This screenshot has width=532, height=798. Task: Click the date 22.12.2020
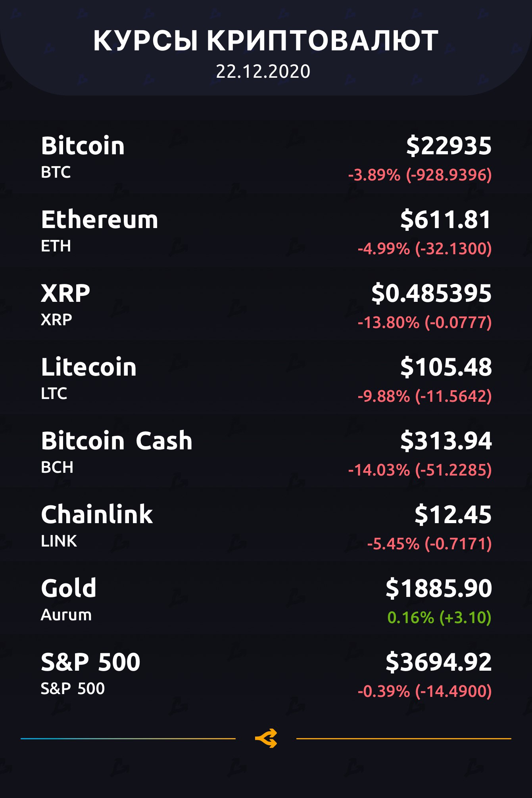[x=263, y=72]
